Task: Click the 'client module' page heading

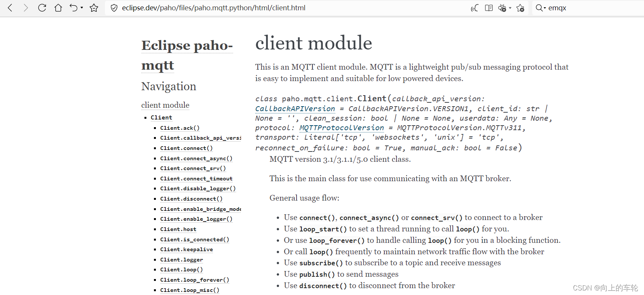Action: point(314,43)
